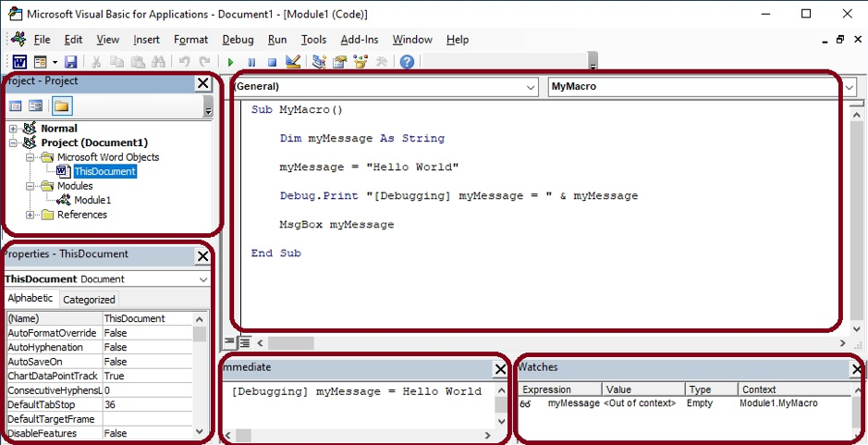The height and width of the screenshot is (445, 868).
Task: Click View Object icon in Project panel
Action: click(x=36, y=105)
